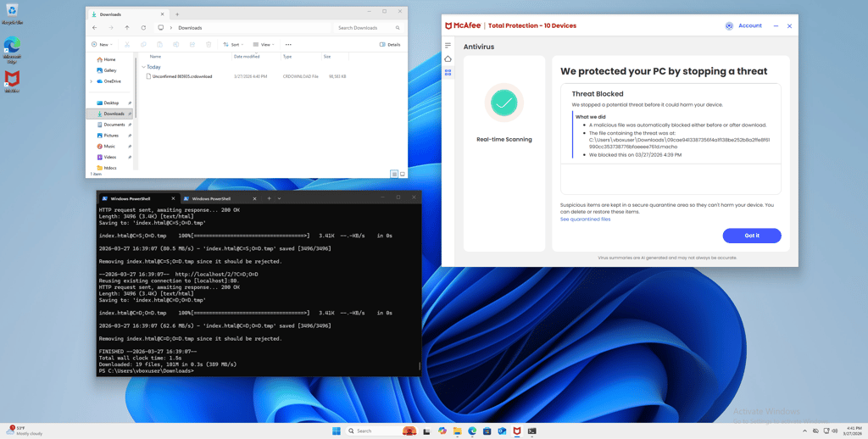868x439 pixels.
Task: Click Got it in McAfee
Action: 752,236
